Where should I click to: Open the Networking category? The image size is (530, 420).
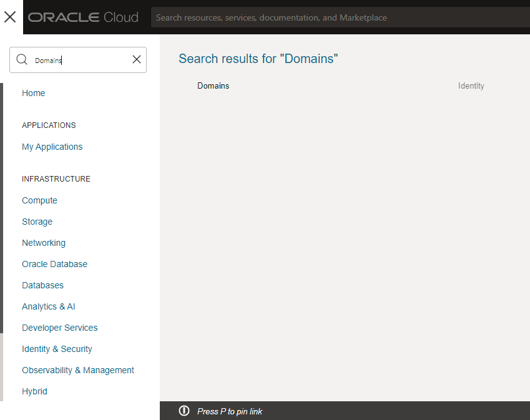click(x=44, y=243)
